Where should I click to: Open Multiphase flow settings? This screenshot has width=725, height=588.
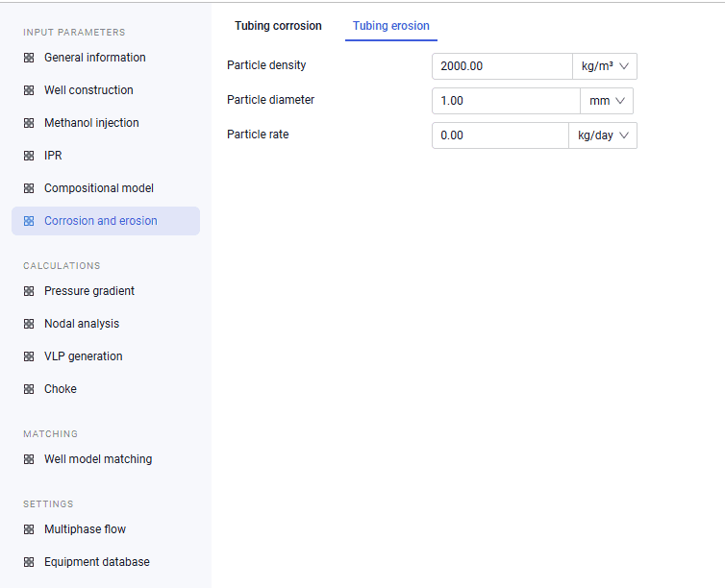(x=106, y=529)
